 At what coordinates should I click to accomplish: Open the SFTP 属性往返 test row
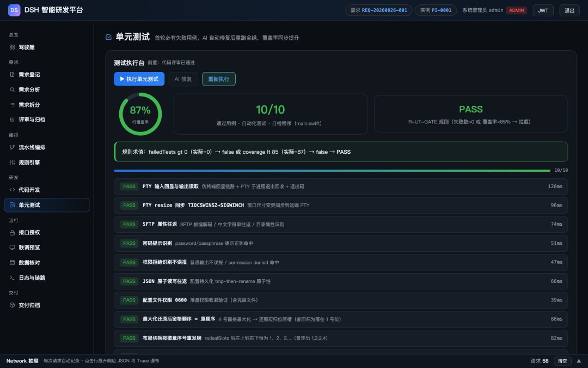pyautogui.click(x=340, y=224)
